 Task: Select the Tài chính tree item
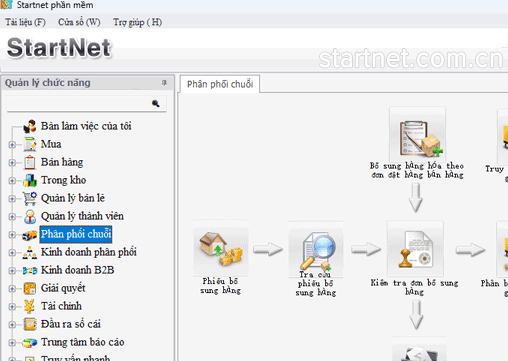[61, 306]
